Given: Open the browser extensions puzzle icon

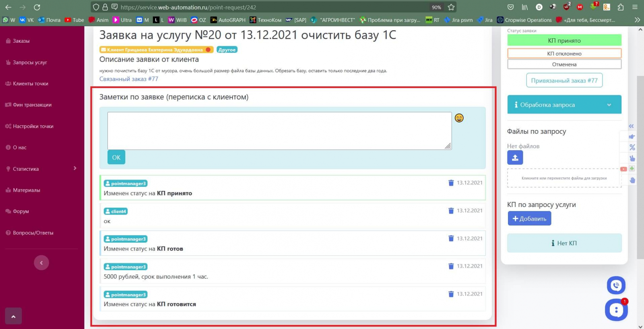Looking at the screenshot, I should (621, 7).
